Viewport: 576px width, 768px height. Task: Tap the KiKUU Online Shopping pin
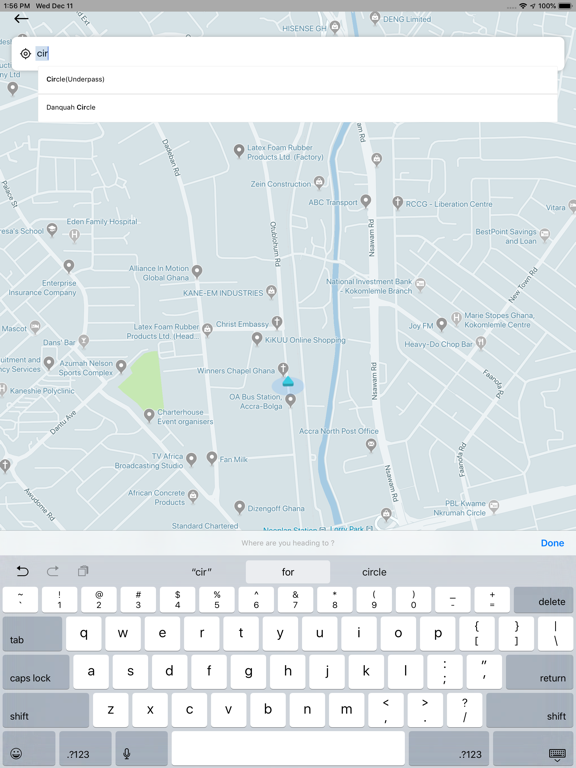[257, 338]
